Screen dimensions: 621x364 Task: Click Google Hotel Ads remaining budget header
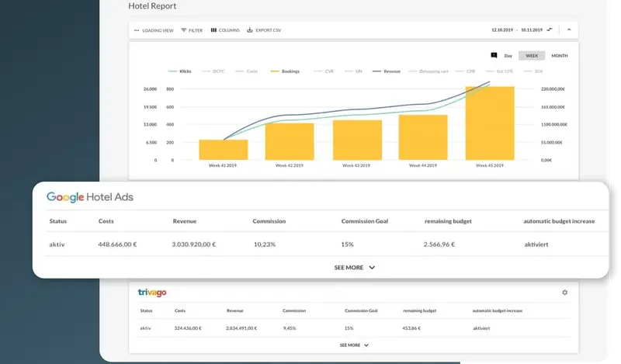(x=448, y=221)
